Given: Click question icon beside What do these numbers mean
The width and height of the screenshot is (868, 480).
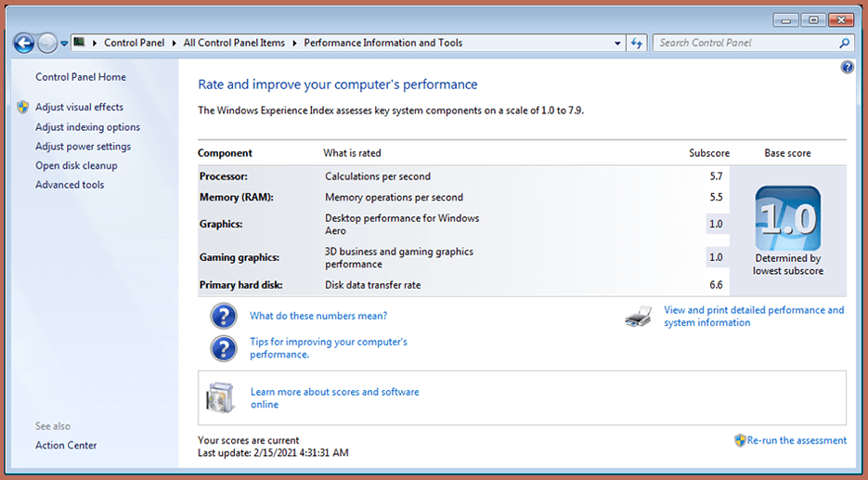Looking at the screenshot, I should 224,317.
